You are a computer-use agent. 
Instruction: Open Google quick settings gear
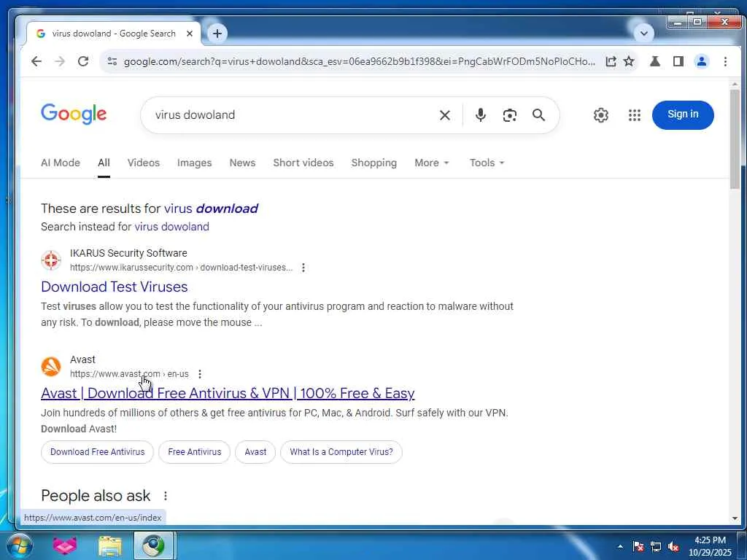click(601, 114)
